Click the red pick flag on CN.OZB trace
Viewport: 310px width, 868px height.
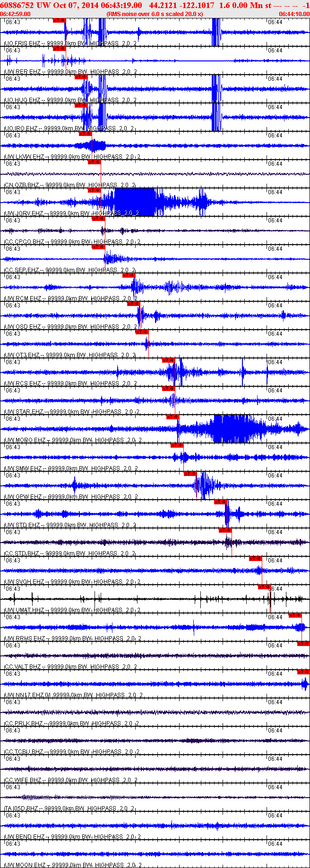tap(94, 162)
